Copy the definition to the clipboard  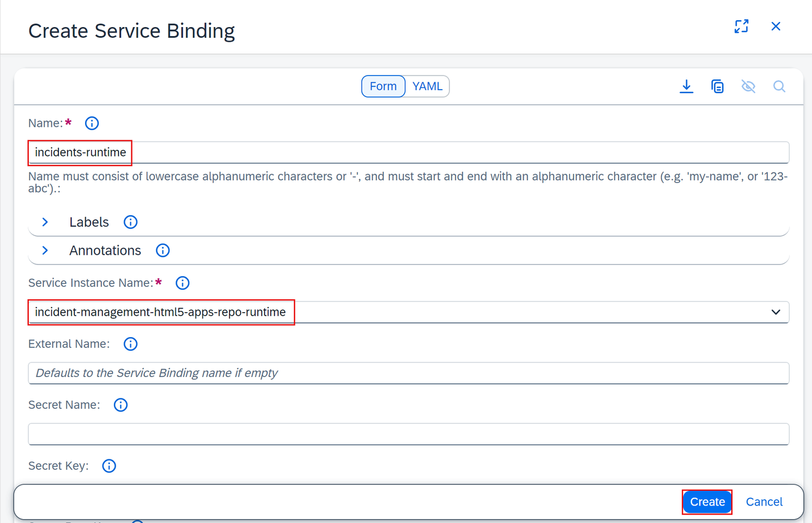(x=717, y=86)
